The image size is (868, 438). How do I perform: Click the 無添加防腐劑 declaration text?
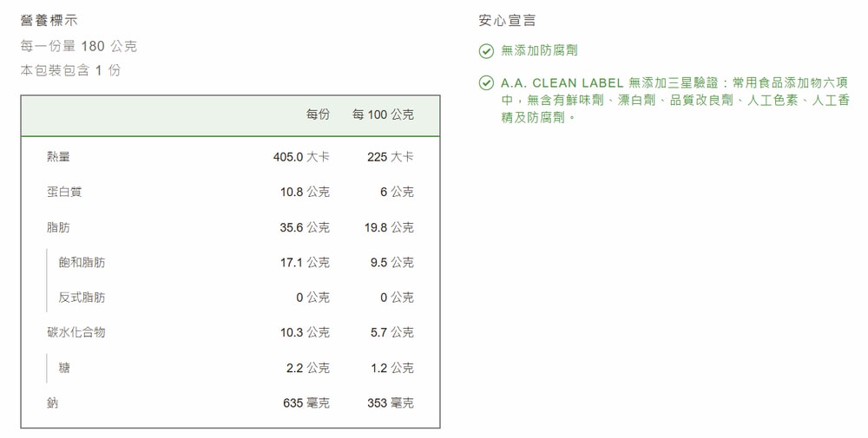(x=539, y=51)
